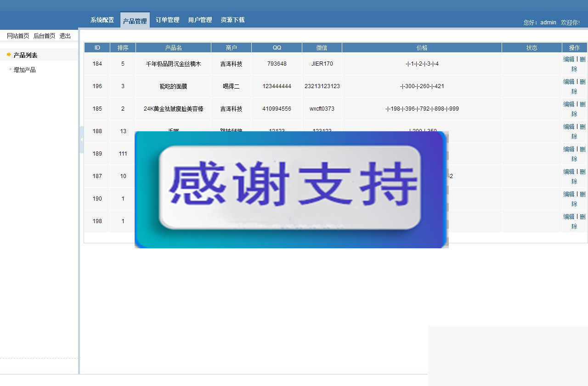Screen dimensions: 588x386
Task: Click 后台首页 to return to admin home
Action: pyautogui.click(x=44, y=35)
